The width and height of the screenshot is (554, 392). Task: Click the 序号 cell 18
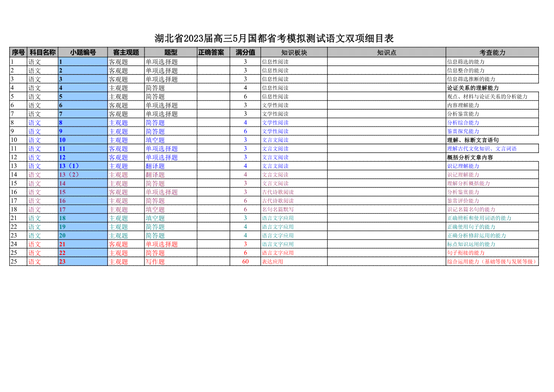18,210
